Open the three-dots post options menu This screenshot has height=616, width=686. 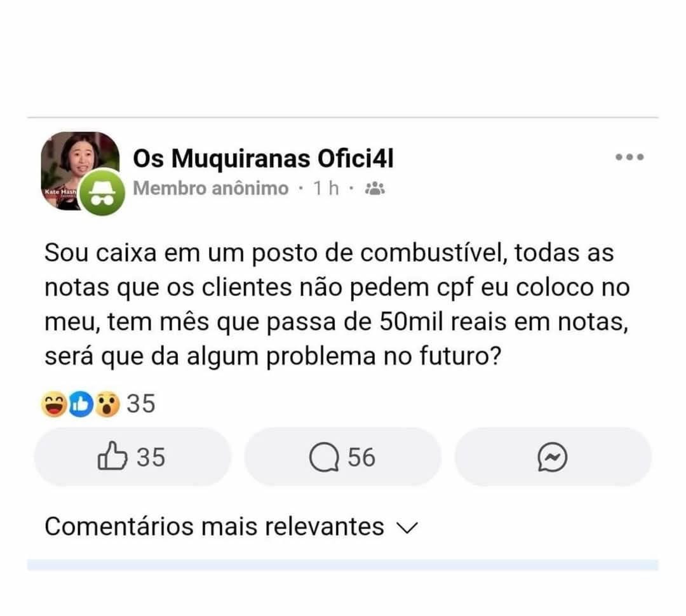pyautogui.click(x=629, y=157)
